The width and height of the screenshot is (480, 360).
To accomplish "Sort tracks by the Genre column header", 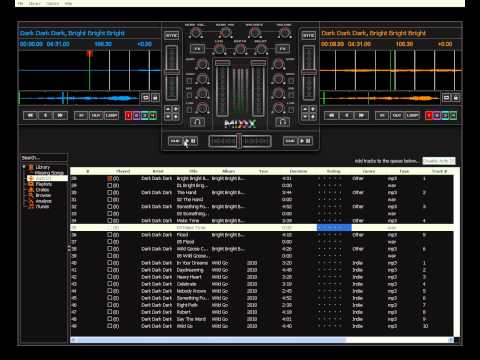I will [x=369, y=171].
